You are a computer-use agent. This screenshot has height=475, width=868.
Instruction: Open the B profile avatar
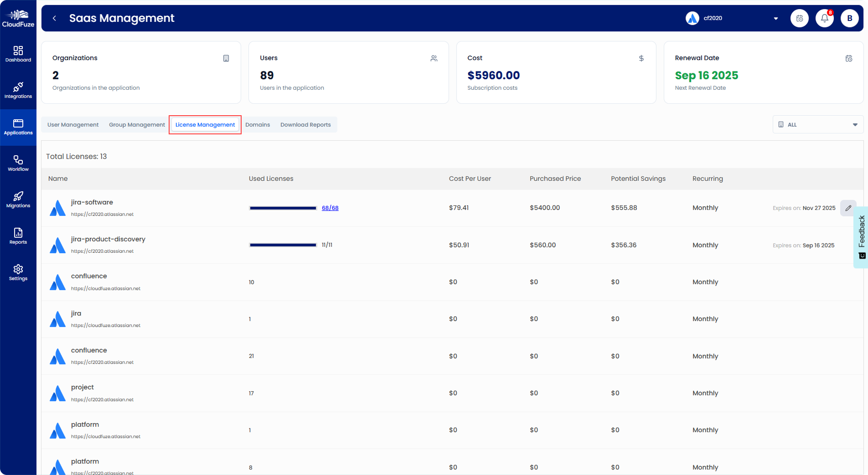pyautogui.click(x=850, y=18)
